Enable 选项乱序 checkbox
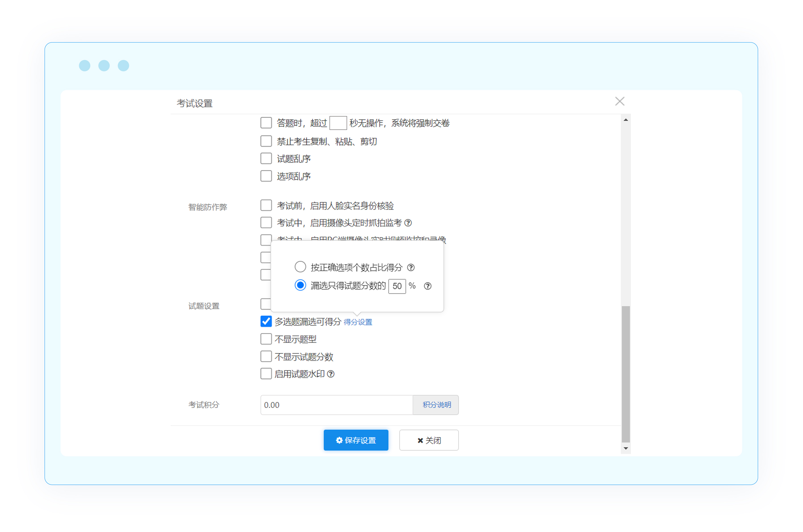Screen dimensions: 803x532 click(266, 176)
